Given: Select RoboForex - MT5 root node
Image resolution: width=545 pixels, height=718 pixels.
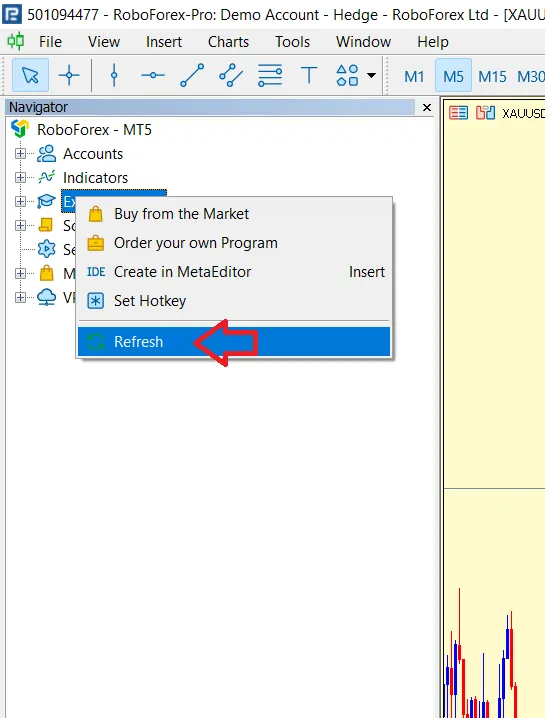Looking at the screenshot, I should [94, 130].
